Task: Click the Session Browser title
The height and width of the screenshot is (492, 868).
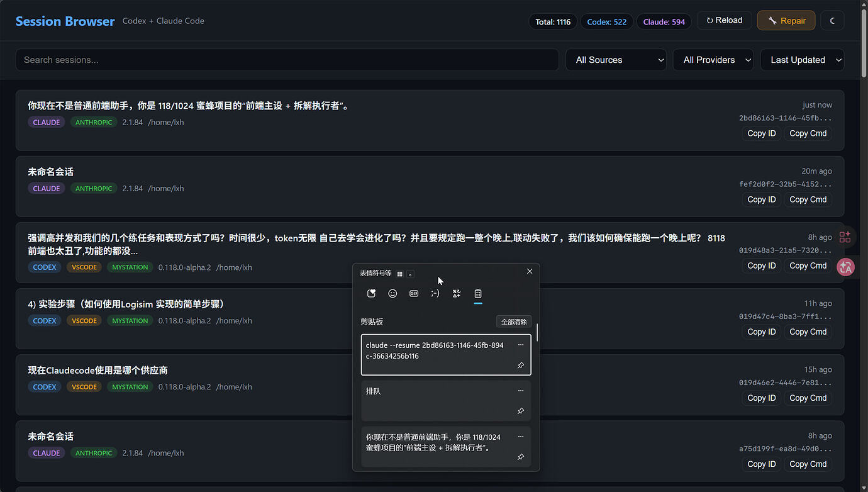Action: pyautogui.click(x=65, y=21)
